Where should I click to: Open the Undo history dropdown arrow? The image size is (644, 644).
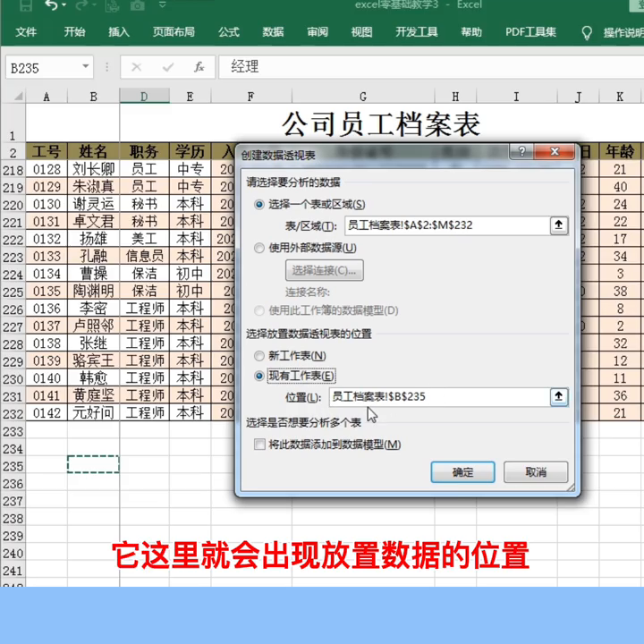pos(64,5)
